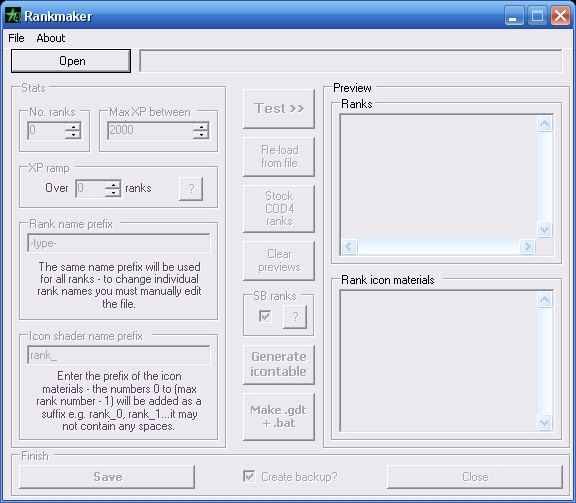This screenshot has width=576, height=503.
Task: Click the Max XP between field
Action: (x=150, y=130)
